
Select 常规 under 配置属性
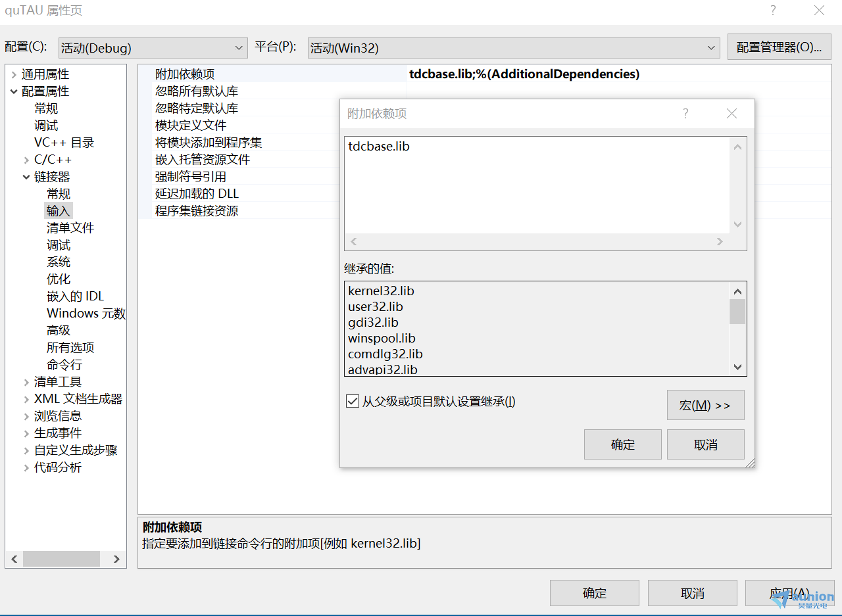46,108
